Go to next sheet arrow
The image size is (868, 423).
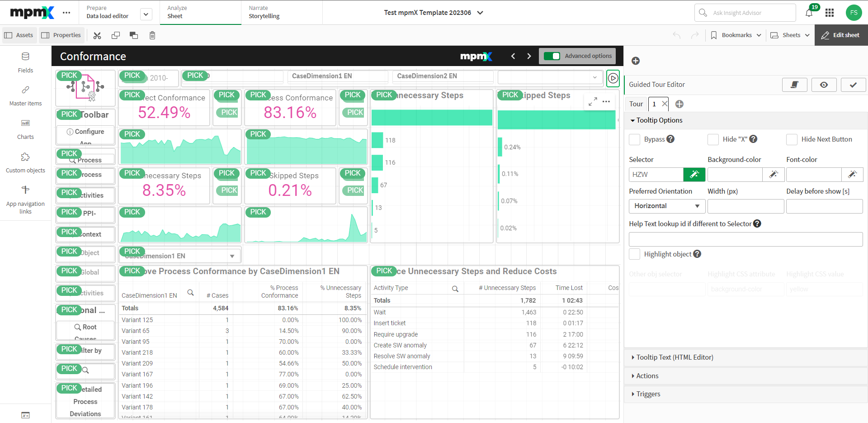point(529,56)
